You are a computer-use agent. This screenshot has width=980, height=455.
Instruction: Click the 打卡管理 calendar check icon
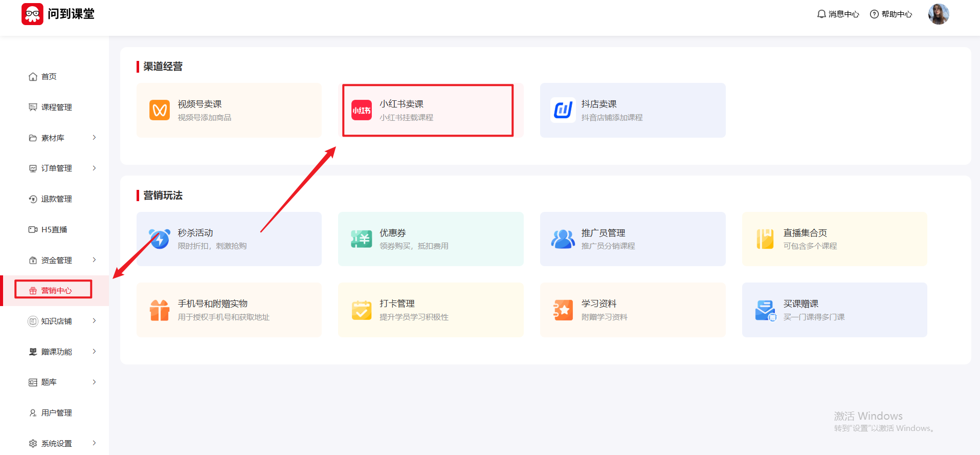click(x=362, y=310)
